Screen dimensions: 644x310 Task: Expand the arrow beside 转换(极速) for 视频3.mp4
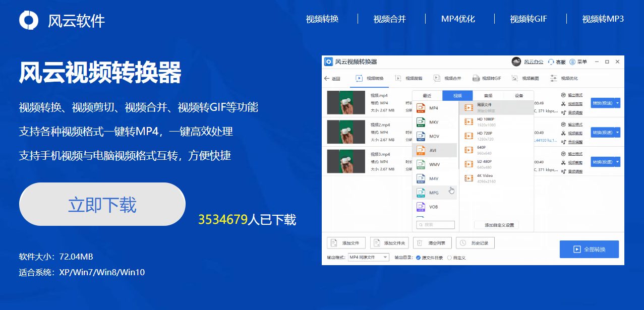pos(618,162)
